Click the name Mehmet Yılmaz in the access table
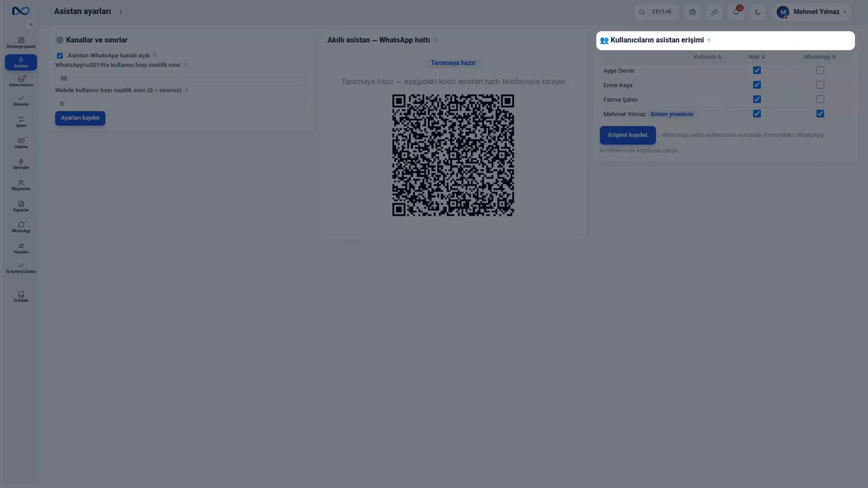 pos(624,114)
